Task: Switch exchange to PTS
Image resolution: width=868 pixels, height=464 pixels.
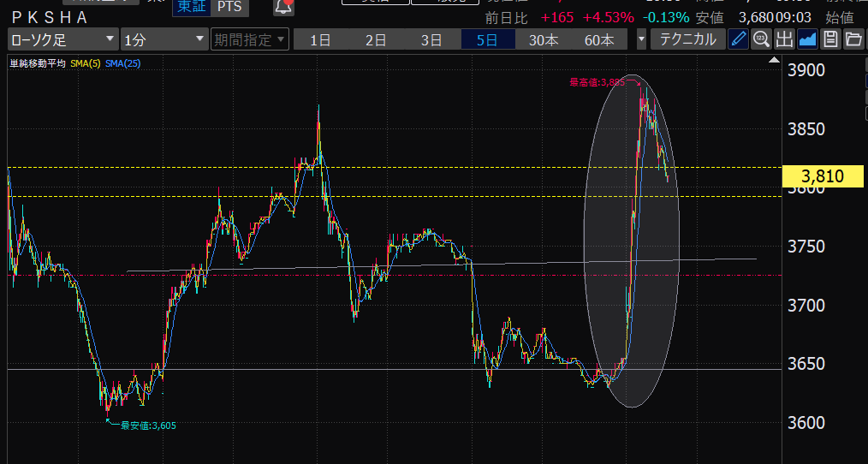Action: coord(229,7)
